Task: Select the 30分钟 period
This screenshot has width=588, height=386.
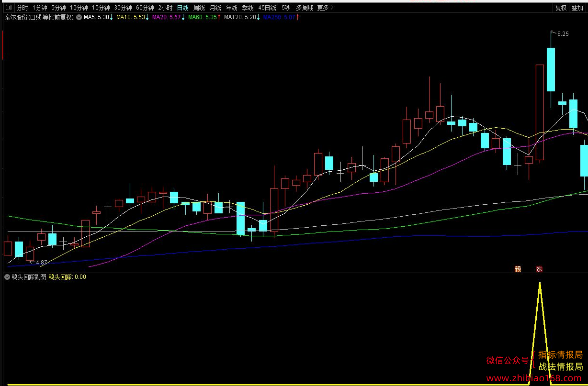Action: 123,8
